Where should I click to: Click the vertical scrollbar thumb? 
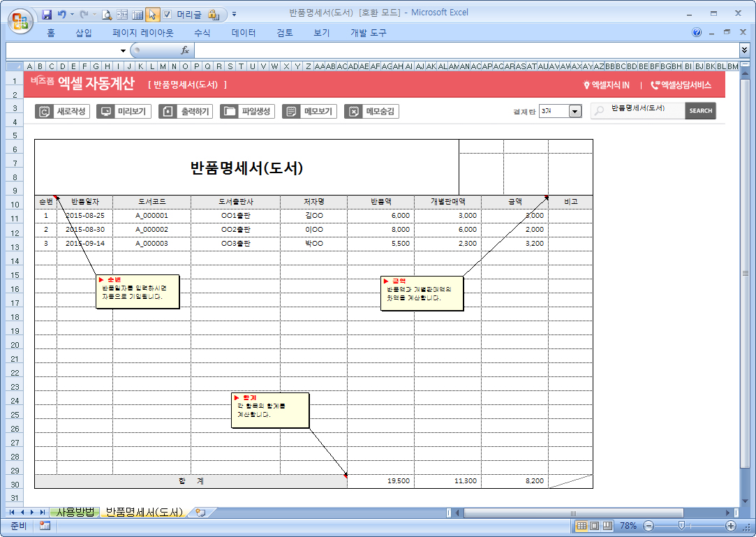click(745, 274)
